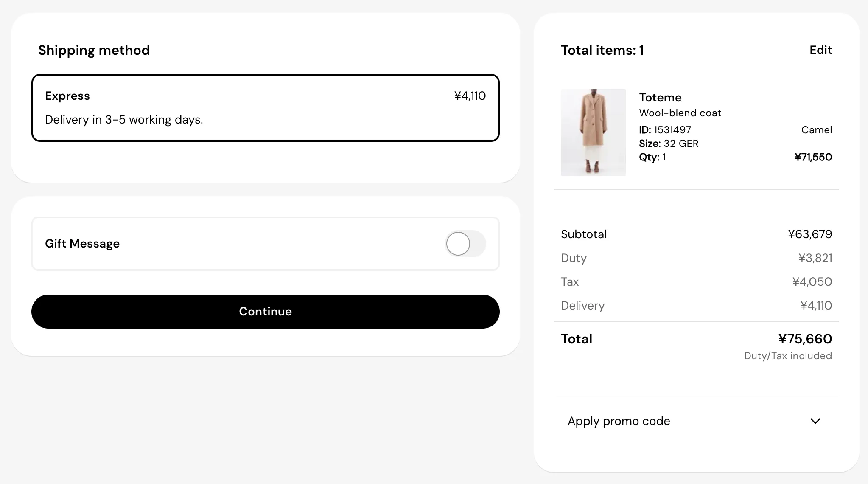The width and height of the screenshot is (868, 484).
Task: Click the Express ¥4,110 price
Action: [x=470, y=96]
